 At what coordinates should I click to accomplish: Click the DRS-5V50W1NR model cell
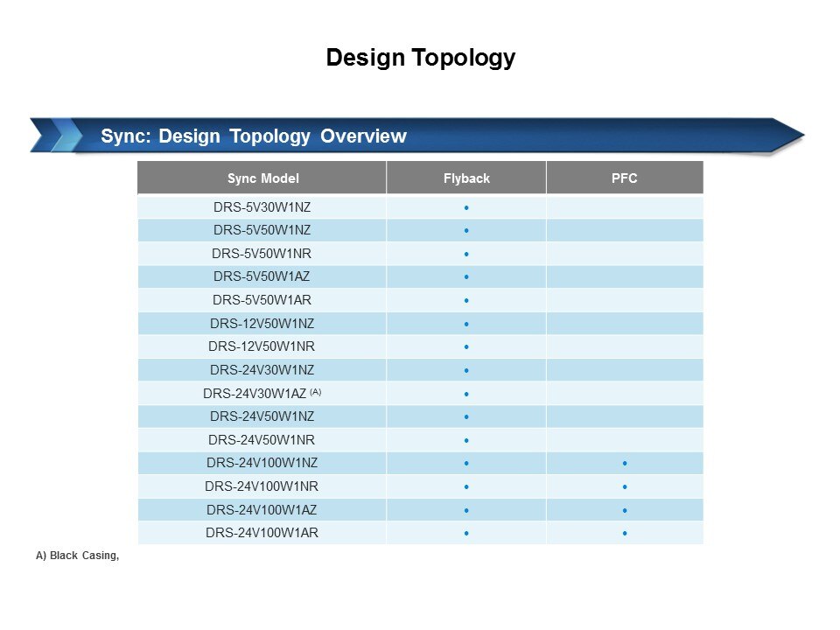(262, 254)
